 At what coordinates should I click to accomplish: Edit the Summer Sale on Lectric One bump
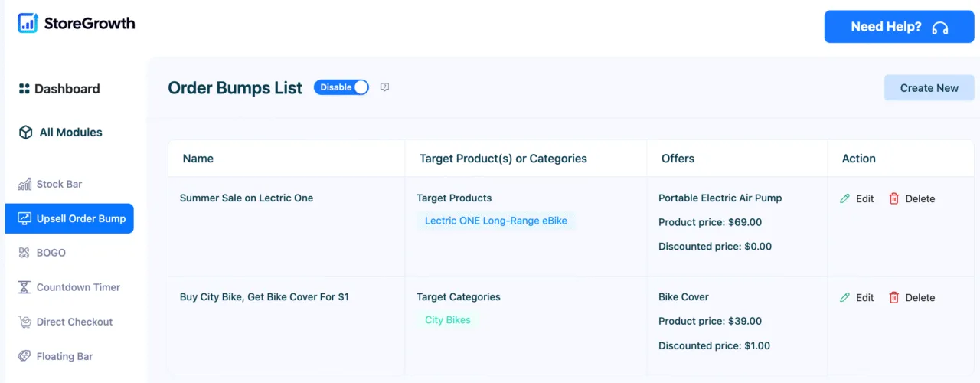[857, 198]
